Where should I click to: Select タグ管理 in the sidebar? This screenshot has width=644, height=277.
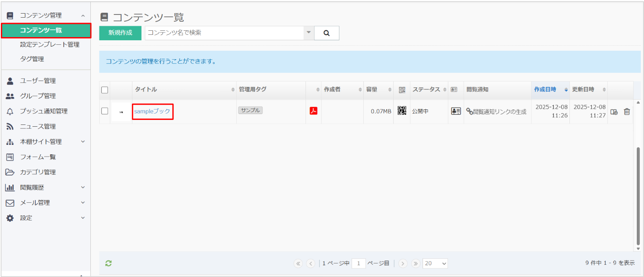tap(32, 59)
